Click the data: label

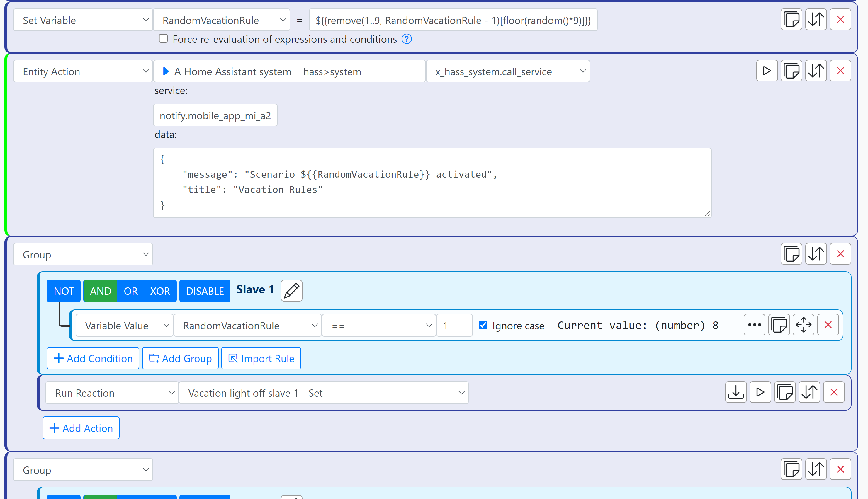pos(166,134)
